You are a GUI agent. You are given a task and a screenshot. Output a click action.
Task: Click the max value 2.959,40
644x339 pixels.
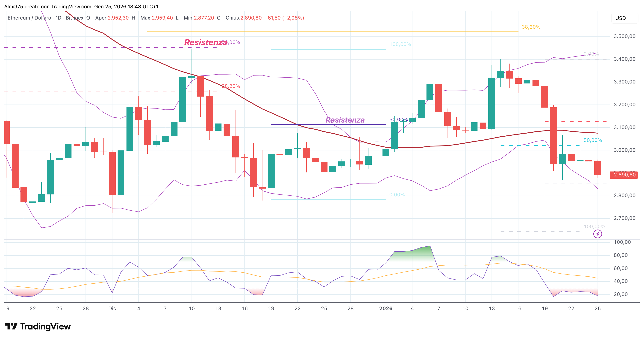(162, 18)
